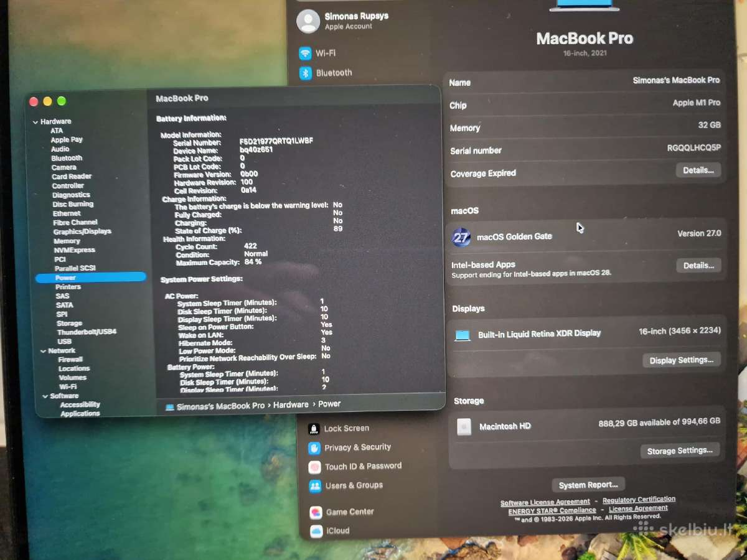The height and width of the screenshot is (560, 747).
Task: Open the Game Center icon
Action: 316,512
